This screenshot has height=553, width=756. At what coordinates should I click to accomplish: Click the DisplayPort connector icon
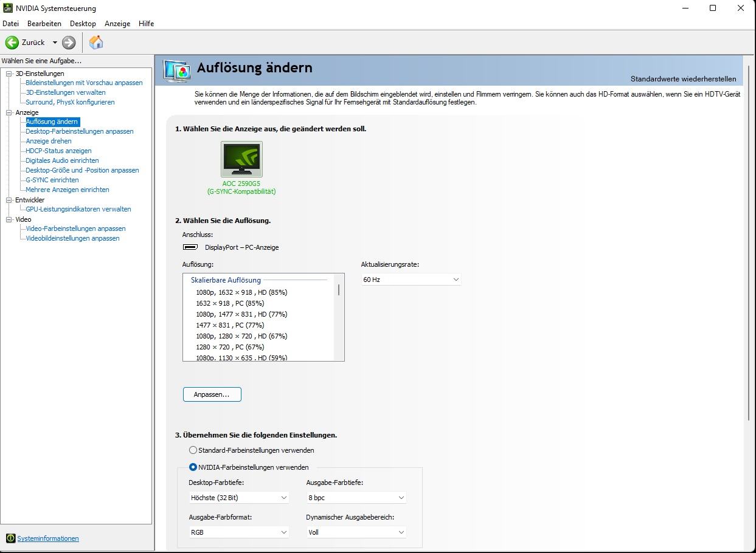190,247
